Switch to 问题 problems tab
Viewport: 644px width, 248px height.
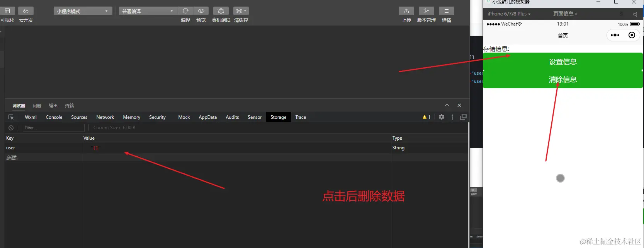click(37, 106)
